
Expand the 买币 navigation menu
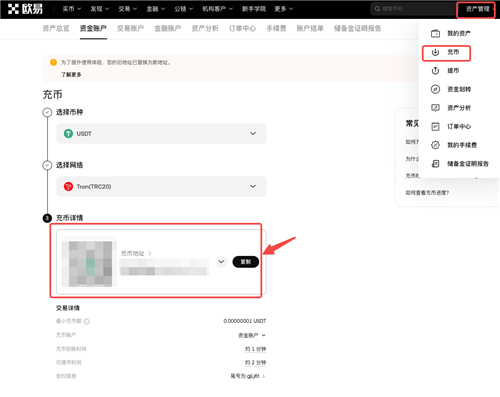72,9
